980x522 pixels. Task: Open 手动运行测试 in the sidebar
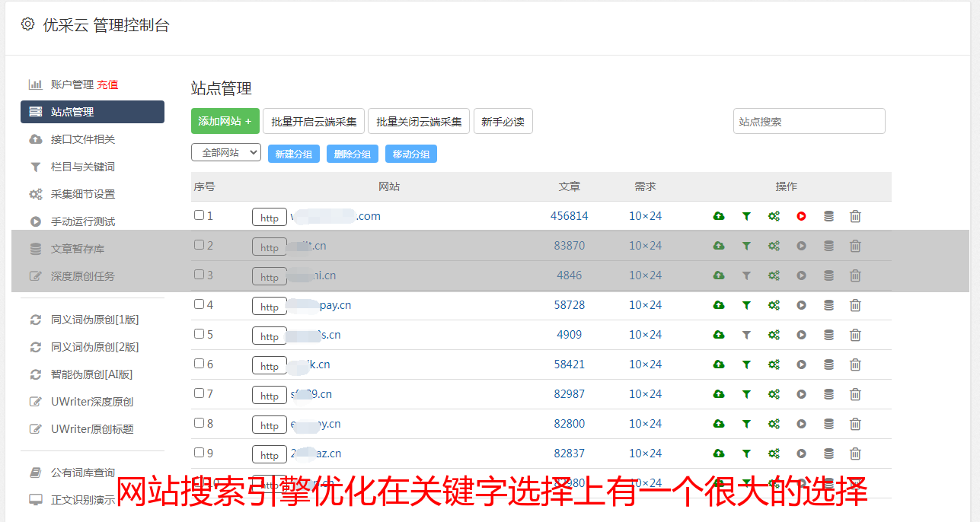(83, 221)
